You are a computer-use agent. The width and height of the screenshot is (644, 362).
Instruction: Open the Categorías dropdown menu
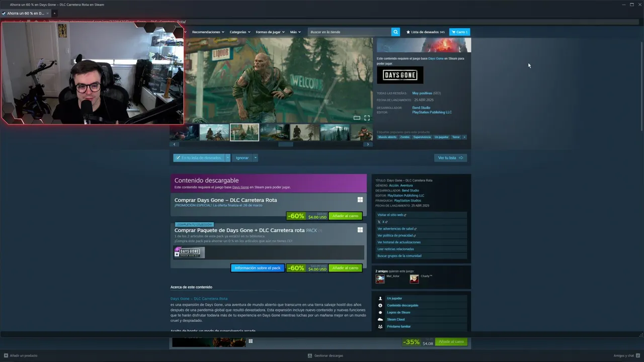tap(240, 32)
